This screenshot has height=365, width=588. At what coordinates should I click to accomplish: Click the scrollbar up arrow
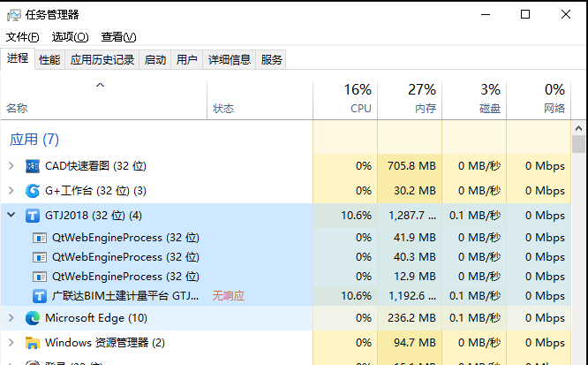pos(578,128)
